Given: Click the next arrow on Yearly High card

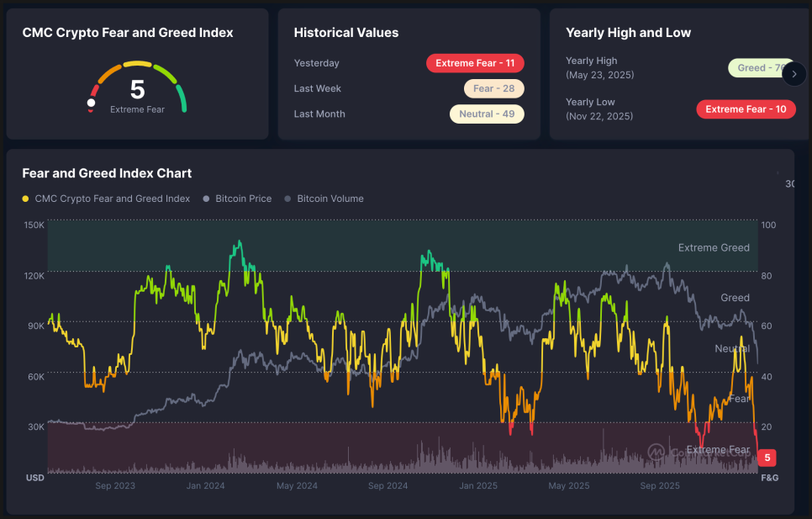Looking at the screenshot, I should click(x=794, y=74).
